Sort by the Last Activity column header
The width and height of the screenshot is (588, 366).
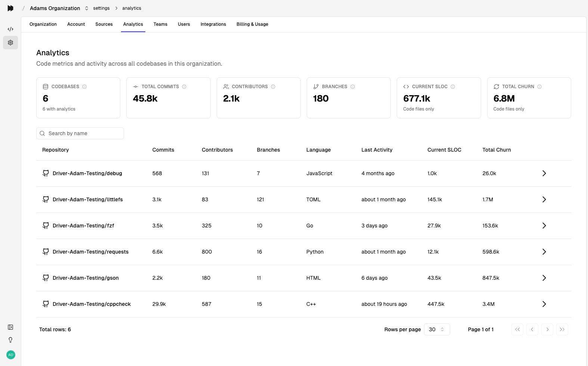377,150
